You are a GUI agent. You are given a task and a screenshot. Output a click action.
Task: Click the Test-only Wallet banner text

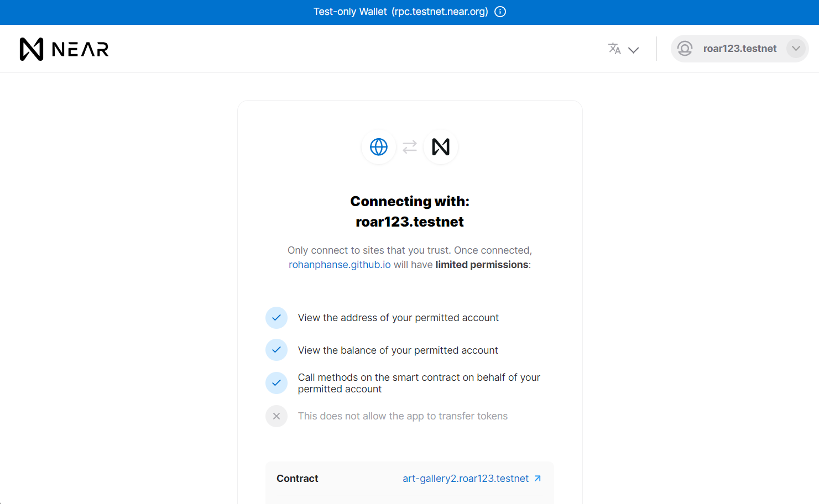tap(401, 12)
